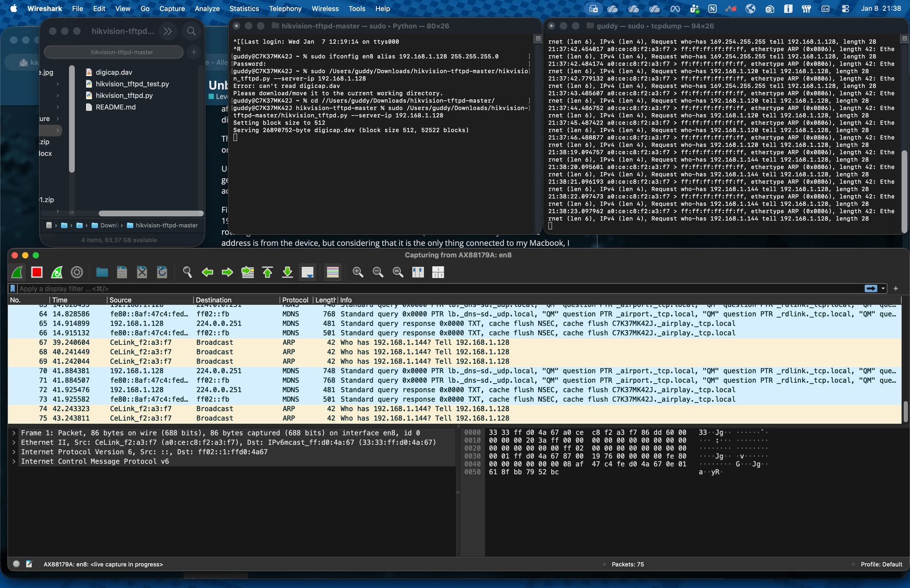Toggle the display filter bookmark
The image size is (910, 588).
pos(13,289)
